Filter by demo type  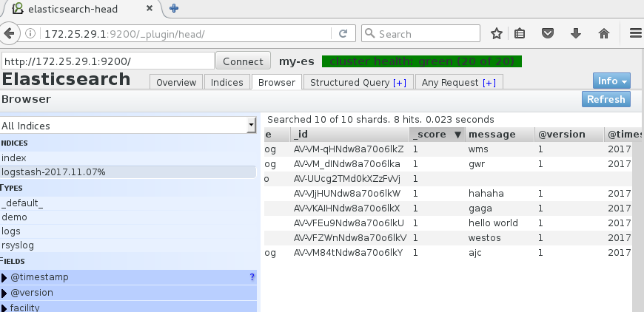(128, 217)
